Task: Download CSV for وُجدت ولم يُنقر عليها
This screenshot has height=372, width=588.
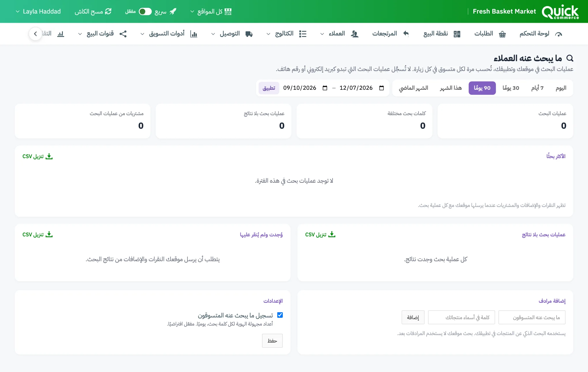Action: click(x=38, y=235)
